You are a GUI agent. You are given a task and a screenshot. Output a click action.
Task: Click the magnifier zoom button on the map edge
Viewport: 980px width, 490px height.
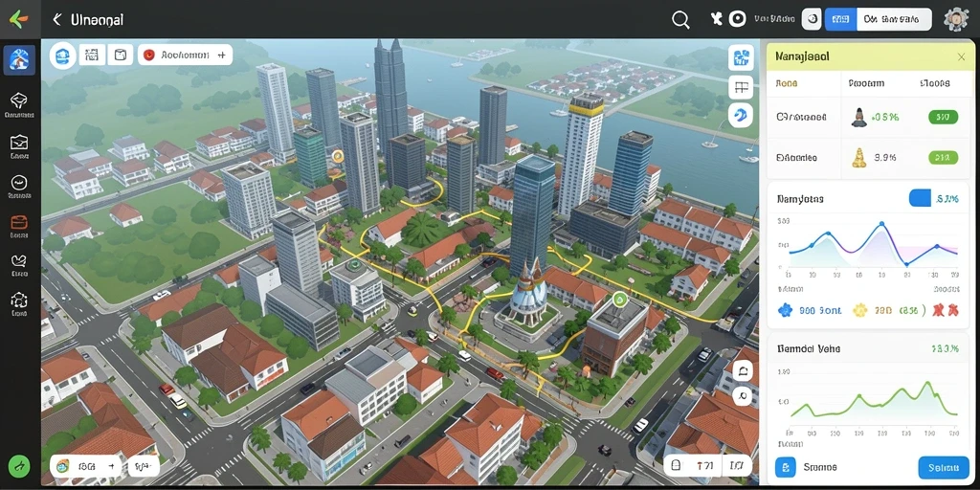[x=743, y=395]
